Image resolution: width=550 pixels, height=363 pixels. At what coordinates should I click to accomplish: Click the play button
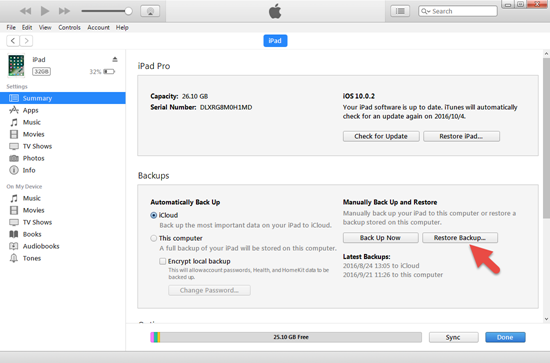45,11
